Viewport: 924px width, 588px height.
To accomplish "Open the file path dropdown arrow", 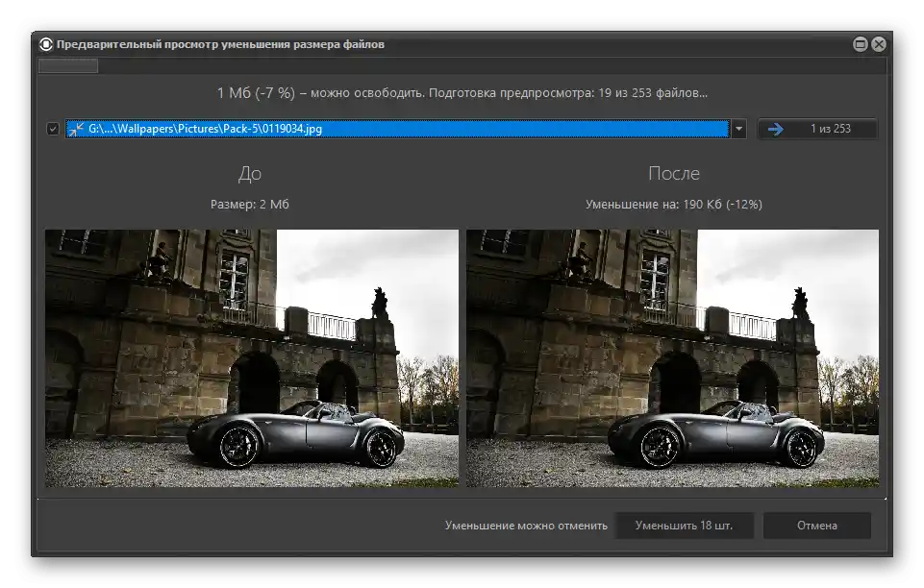I will click(738, 129).
